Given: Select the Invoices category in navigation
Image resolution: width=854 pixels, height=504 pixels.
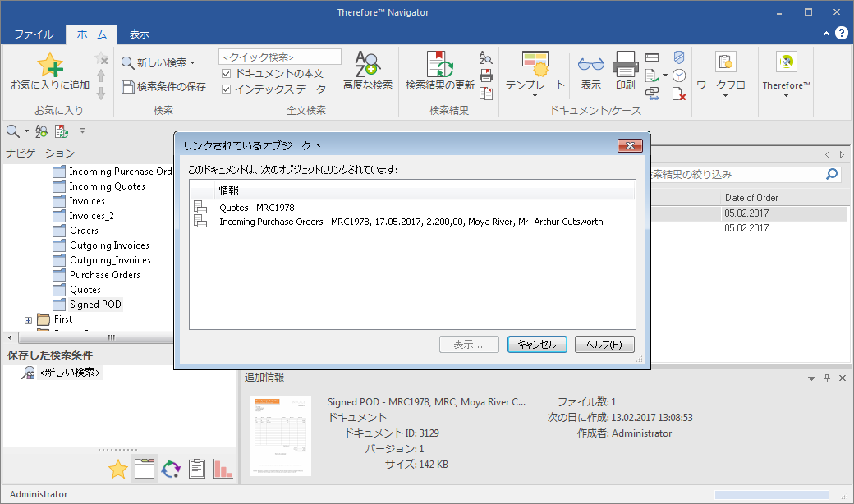Looking at the screenshot, I should pos(87,201).
